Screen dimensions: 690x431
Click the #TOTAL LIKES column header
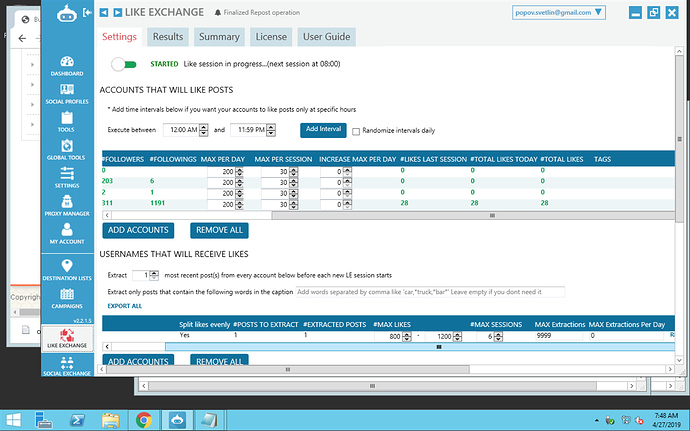[562, 159]
